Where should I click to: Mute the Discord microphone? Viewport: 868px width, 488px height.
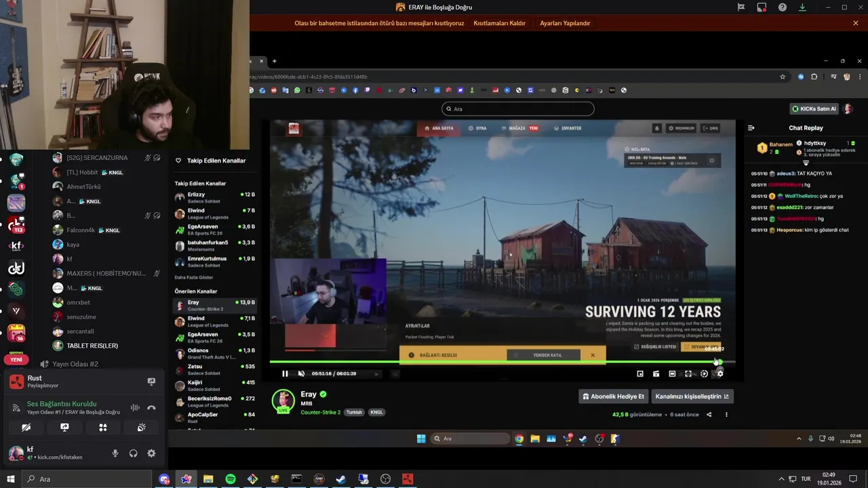coord(115,453)
